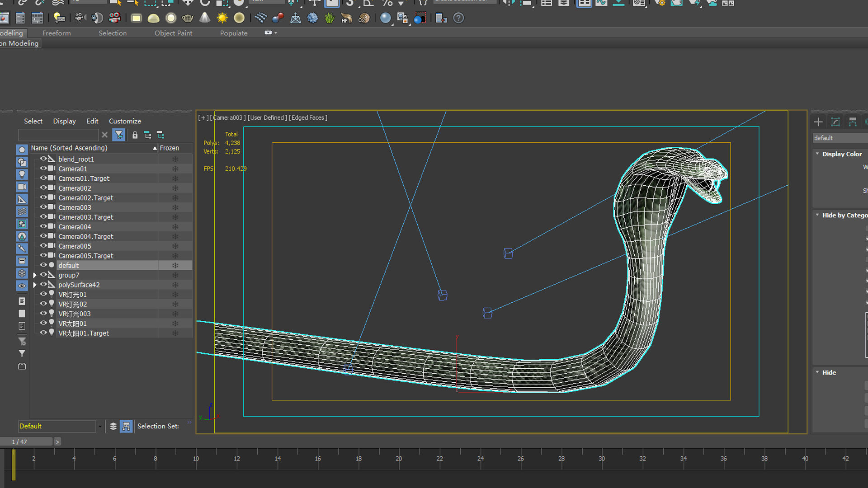This screenshot has width=868, height=488.
Task: Hide Camera003 using its eye icon
Action: point(43,207)
